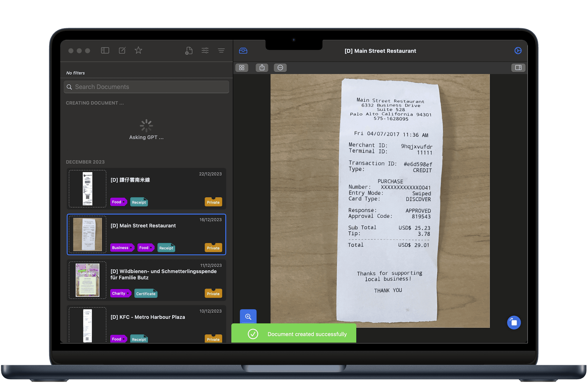Click the blue inbox tray icon
Screen dimensions: 588x383
[x=243, y=51]
